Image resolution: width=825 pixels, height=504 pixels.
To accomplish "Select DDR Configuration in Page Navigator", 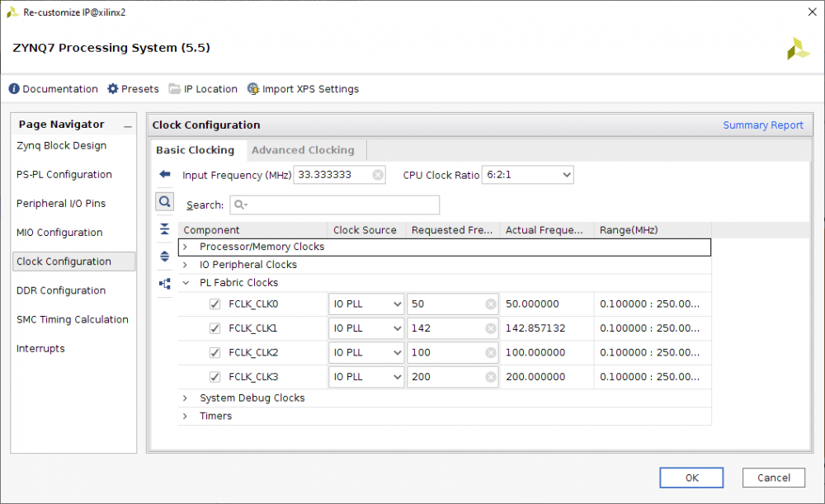I will (x=61, y=290).
